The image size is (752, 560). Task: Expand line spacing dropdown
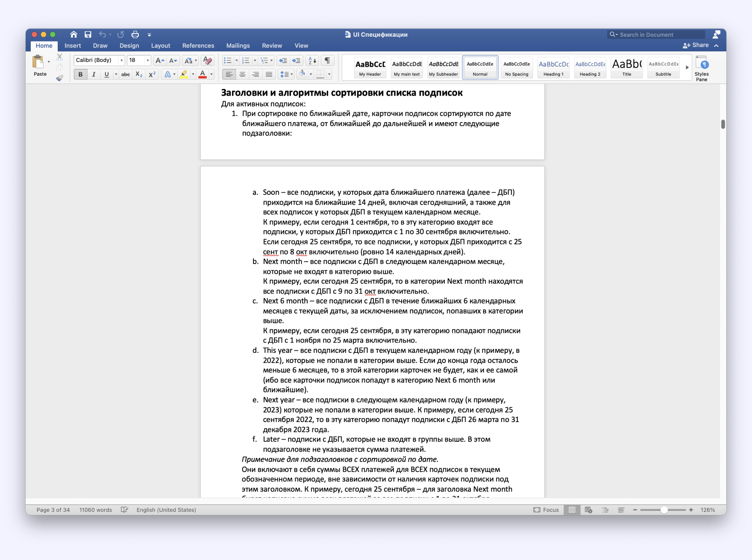tap(291, 74)
